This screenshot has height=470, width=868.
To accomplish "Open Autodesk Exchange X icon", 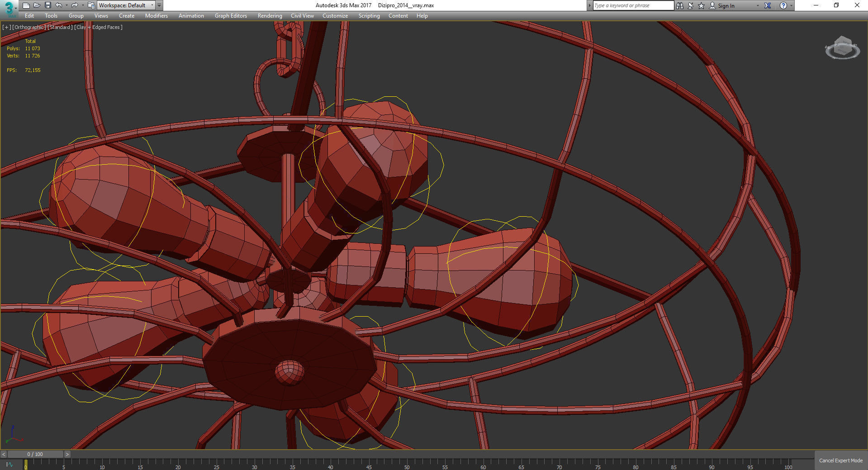I will pyautogui.click(x=768, y=5).
